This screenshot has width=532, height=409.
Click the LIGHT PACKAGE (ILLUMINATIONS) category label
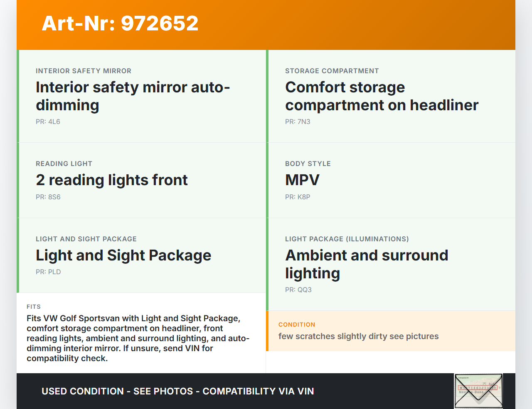[x=347, y=239]
